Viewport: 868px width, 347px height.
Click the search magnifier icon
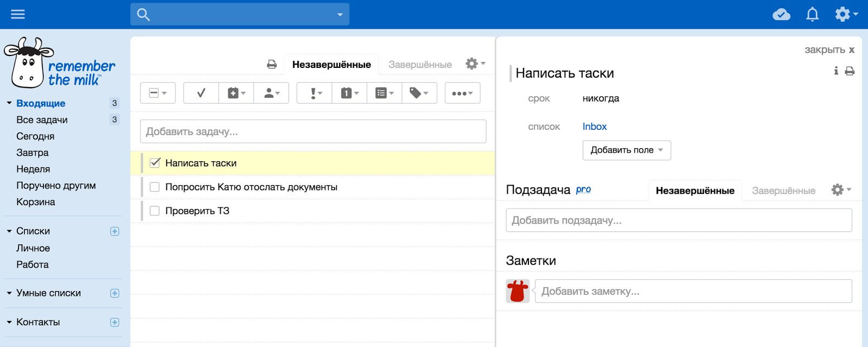(x=143, y=15)
